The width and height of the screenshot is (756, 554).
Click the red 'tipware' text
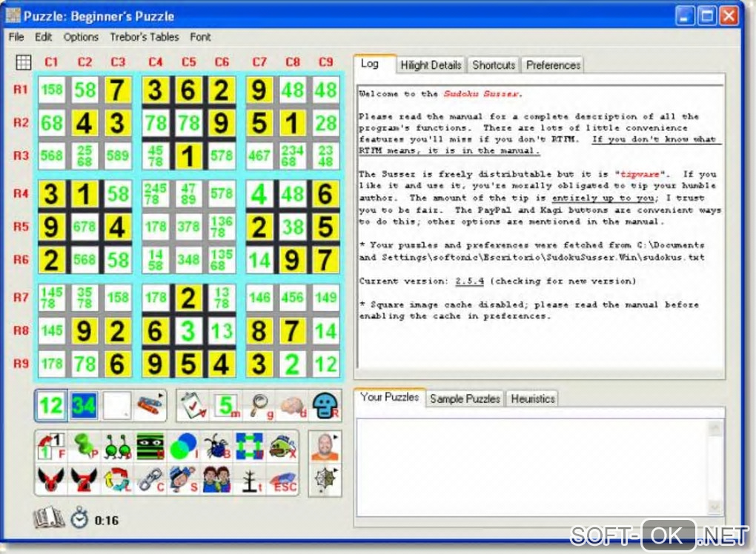pyautogui.click(x=639, y=174)
